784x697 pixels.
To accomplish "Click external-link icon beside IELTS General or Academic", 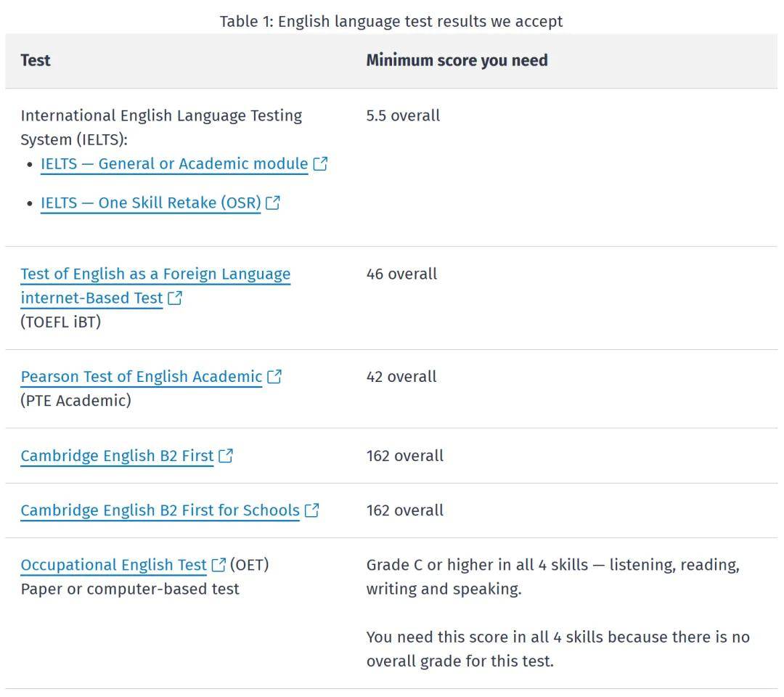I will coord(320,164).
